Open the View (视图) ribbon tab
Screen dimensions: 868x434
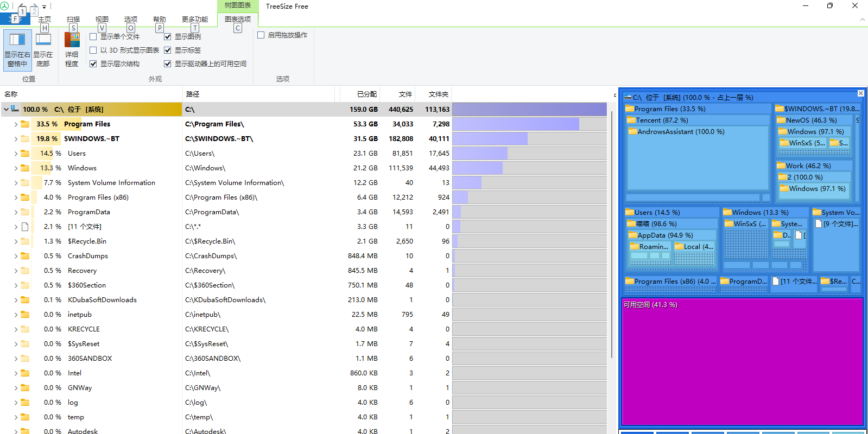point(102,20)
